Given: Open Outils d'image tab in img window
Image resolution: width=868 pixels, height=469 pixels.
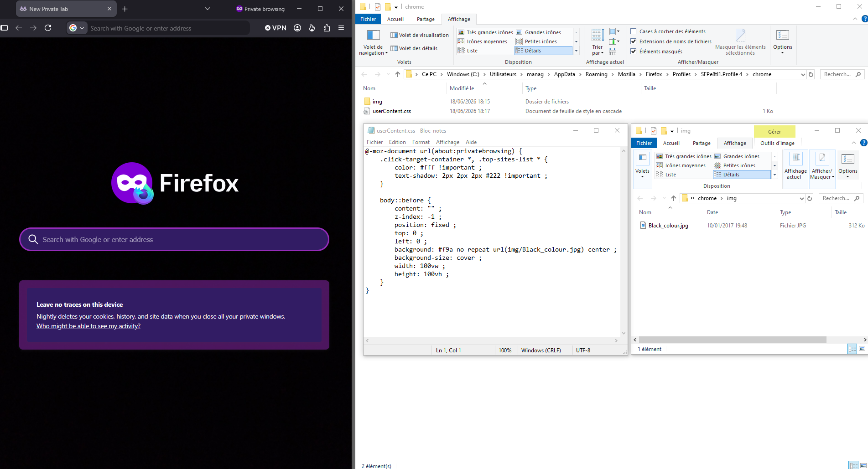Looking at the screenshot, I should (777, 143).
